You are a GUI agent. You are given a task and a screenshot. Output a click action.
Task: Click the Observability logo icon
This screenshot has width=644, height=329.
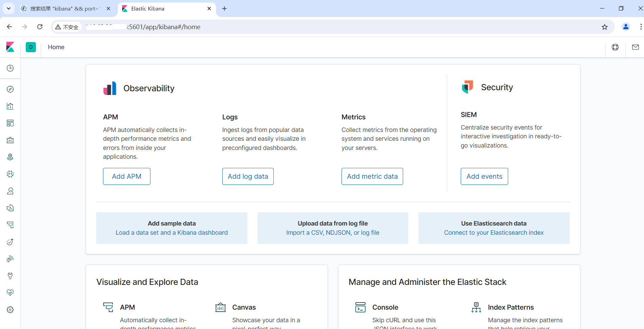pyautogui.click(x=110, y=88)
